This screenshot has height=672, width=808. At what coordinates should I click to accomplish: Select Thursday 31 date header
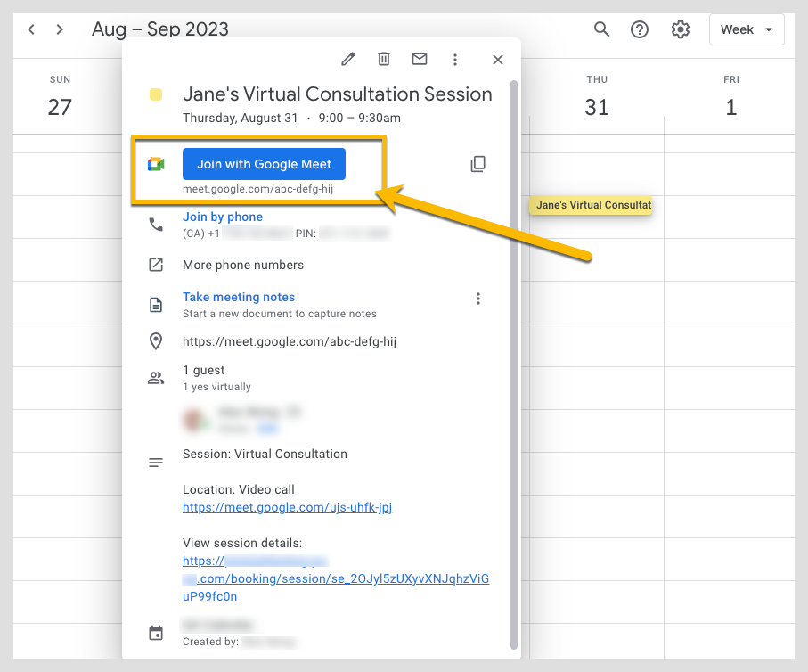tap(597, 98)
